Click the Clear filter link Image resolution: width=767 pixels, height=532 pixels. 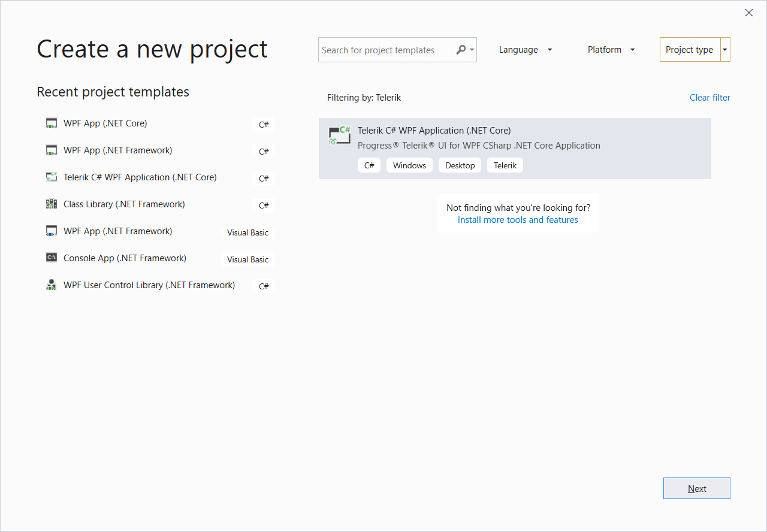point(709,97)
